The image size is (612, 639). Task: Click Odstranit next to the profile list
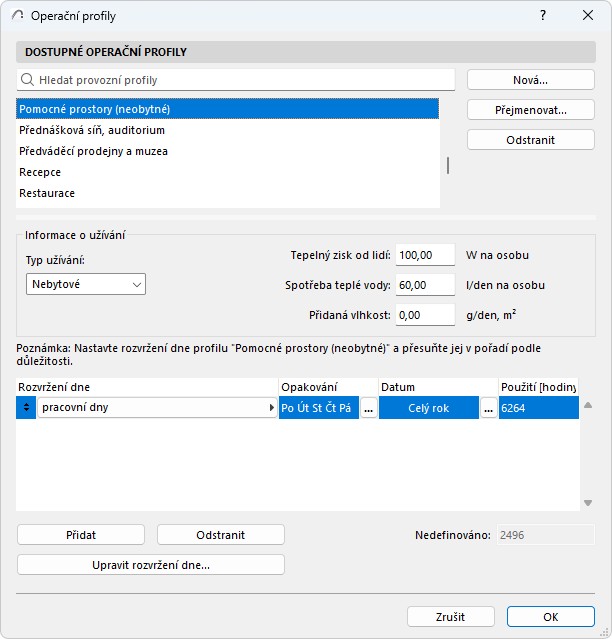click(531, 140)
